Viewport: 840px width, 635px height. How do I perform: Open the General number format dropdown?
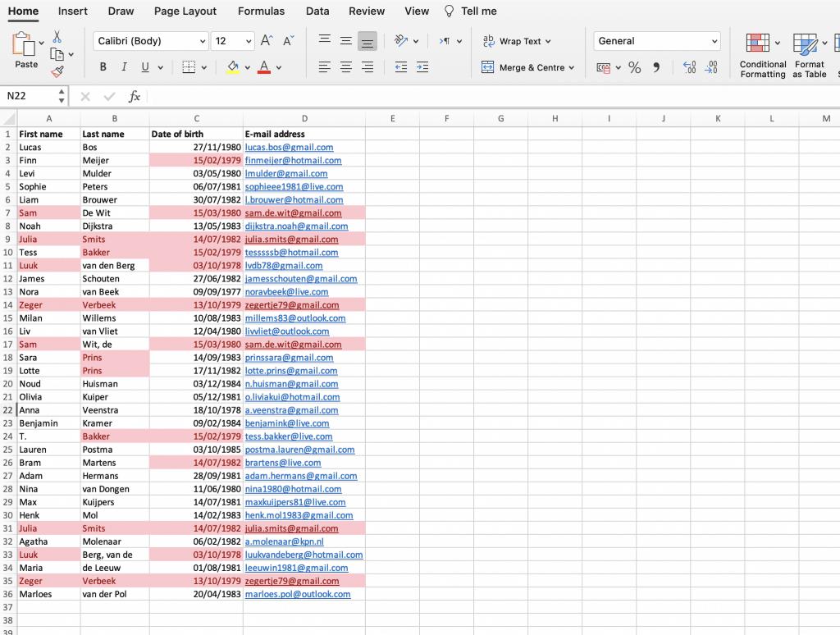coord(656,41)
